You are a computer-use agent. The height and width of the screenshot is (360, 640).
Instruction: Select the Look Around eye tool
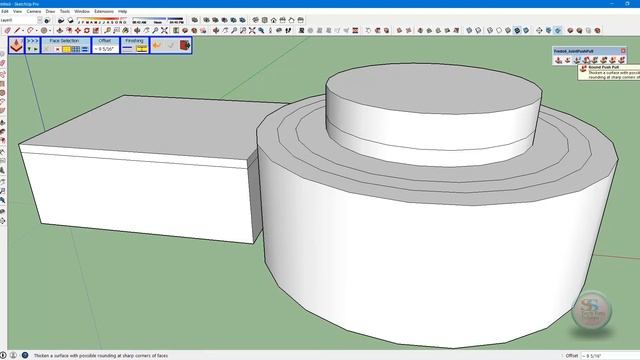[x=279, y=30]
